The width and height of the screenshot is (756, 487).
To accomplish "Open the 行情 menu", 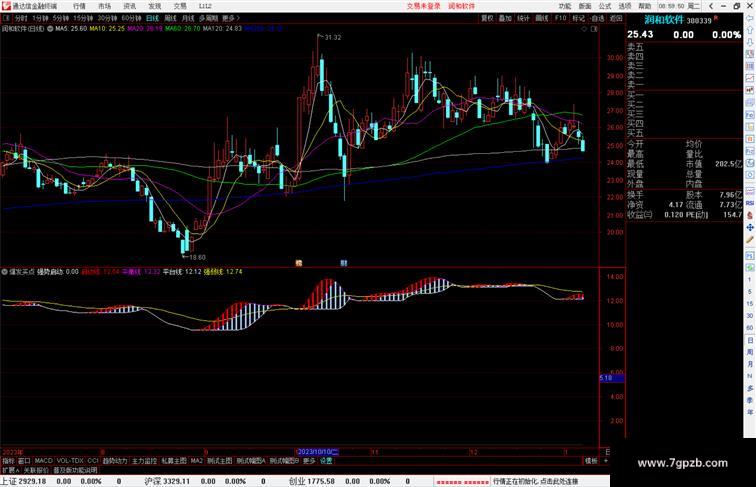I will click(80, 6).
